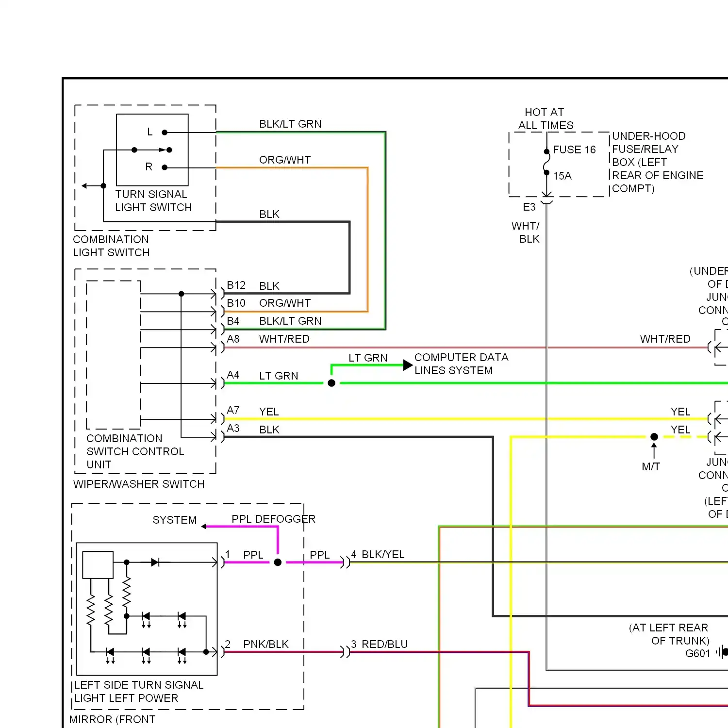Select the PNK/BLK wire label at terminal 2
The height and width of the screenshot is (728, 728).
[x=266, y=644]
